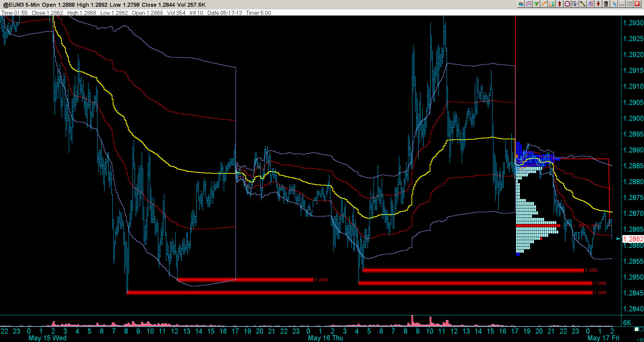Maximize the chart window
The width and height of the screenshot is (644, 342).
[629, 4]
